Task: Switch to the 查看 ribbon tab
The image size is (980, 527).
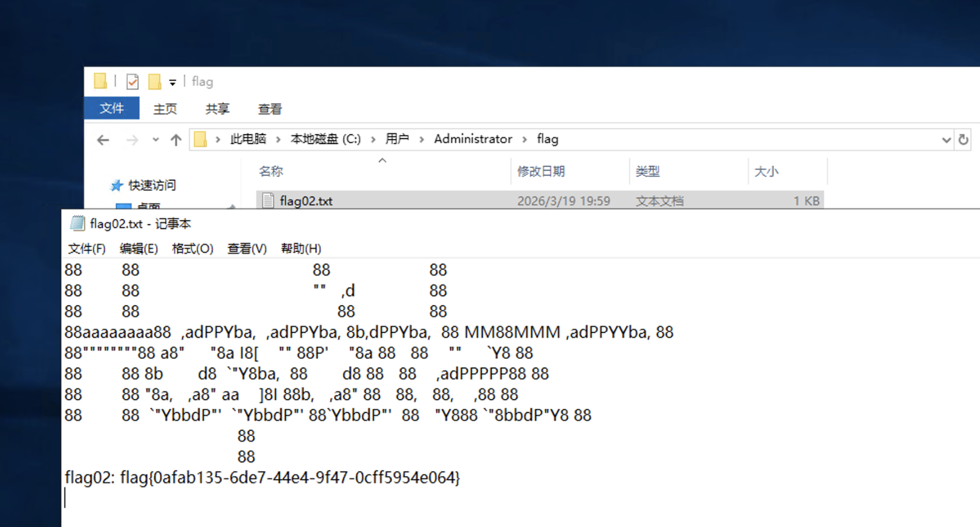Action: click(x=270, y=109)
